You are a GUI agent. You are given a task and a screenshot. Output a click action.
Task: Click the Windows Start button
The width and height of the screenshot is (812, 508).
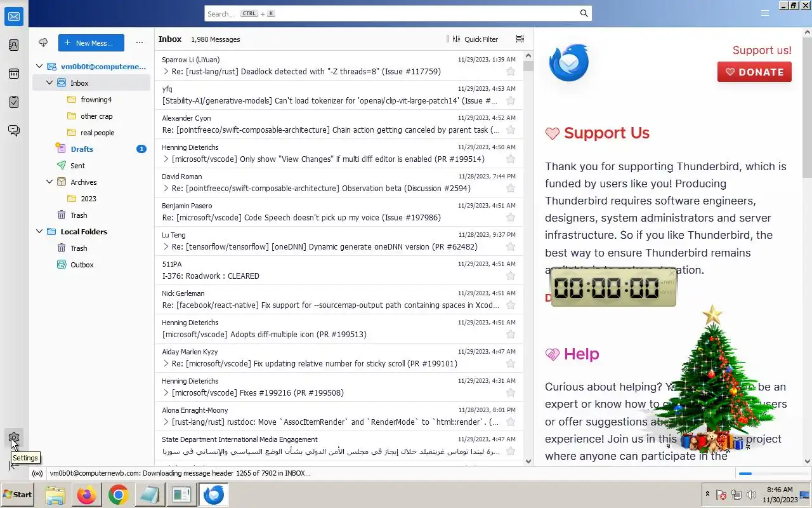click(17, 494)
